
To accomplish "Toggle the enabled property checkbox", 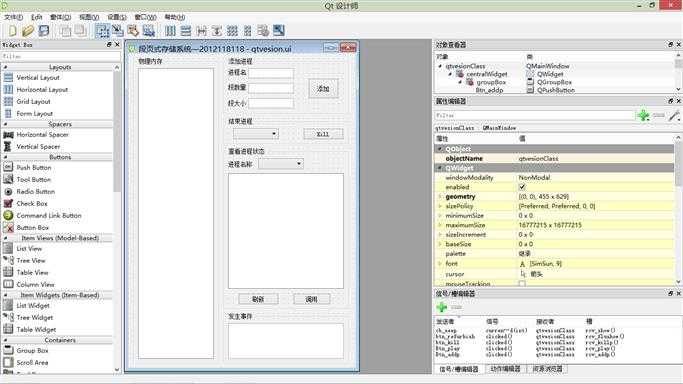I will (522, 187).
